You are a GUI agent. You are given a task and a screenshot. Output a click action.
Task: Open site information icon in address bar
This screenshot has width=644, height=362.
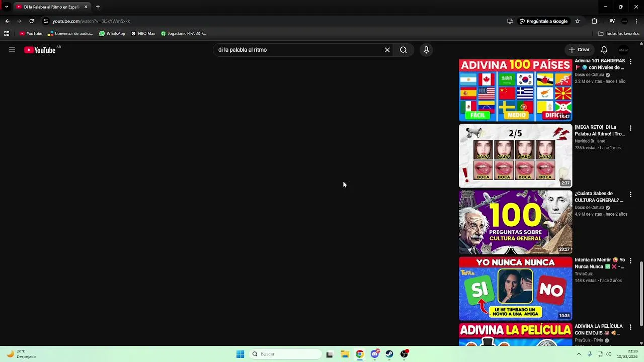pyautogui.click(x=46, y=21)
